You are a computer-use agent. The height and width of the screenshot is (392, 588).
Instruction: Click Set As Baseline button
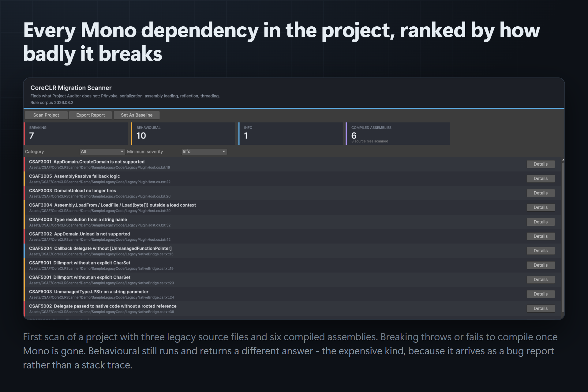137,115
